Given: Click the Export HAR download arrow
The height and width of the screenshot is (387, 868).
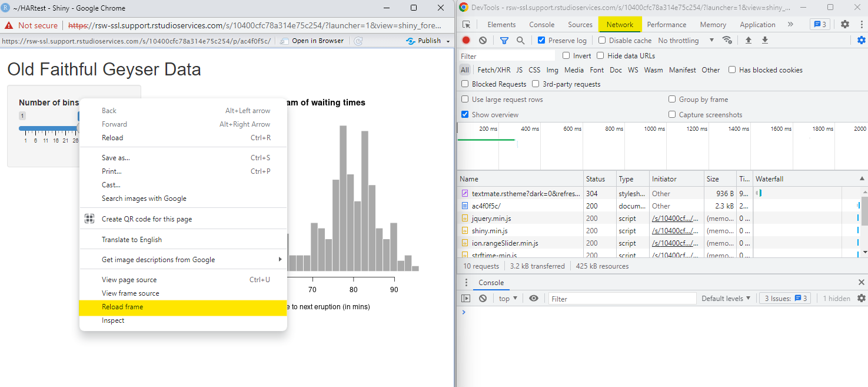Looking at the screenshot, I should [765, 41].
